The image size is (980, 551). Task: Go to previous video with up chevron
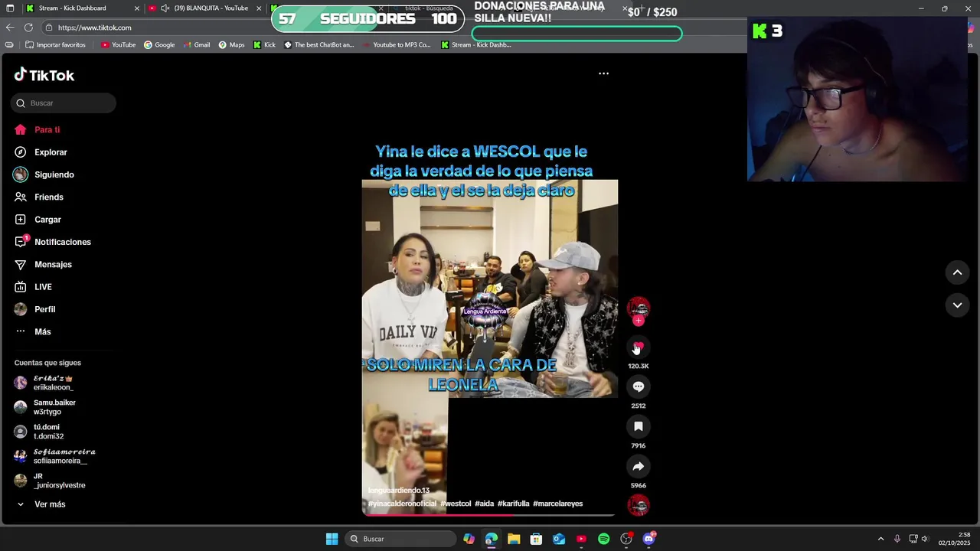(x=957, y=272)
